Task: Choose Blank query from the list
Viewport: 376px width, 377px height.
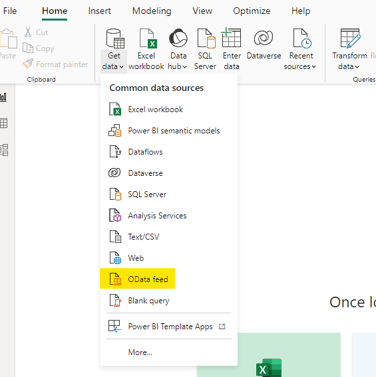Action: point(169,301)
